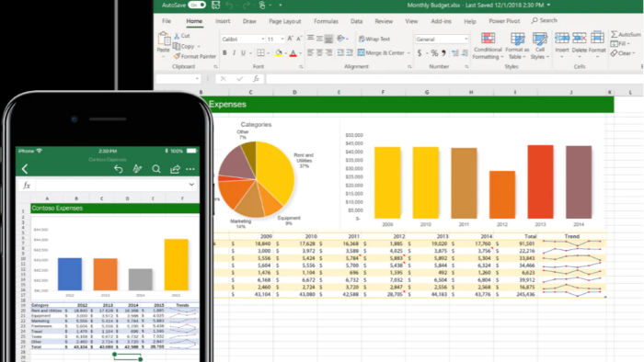Click Decrease Decimal icon
Image resolution: width=644 pixels, height=362 pixels.
click(465, 53)
